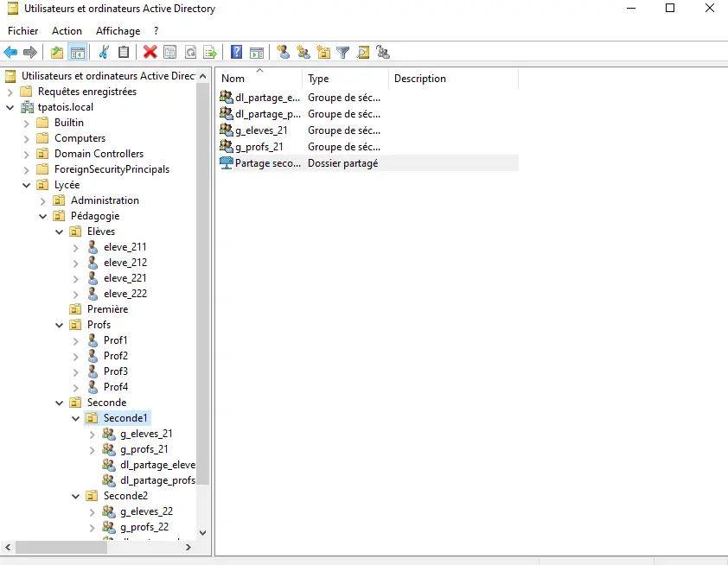Click the red X Delete icon
The image size is (728, 565).
150,53
